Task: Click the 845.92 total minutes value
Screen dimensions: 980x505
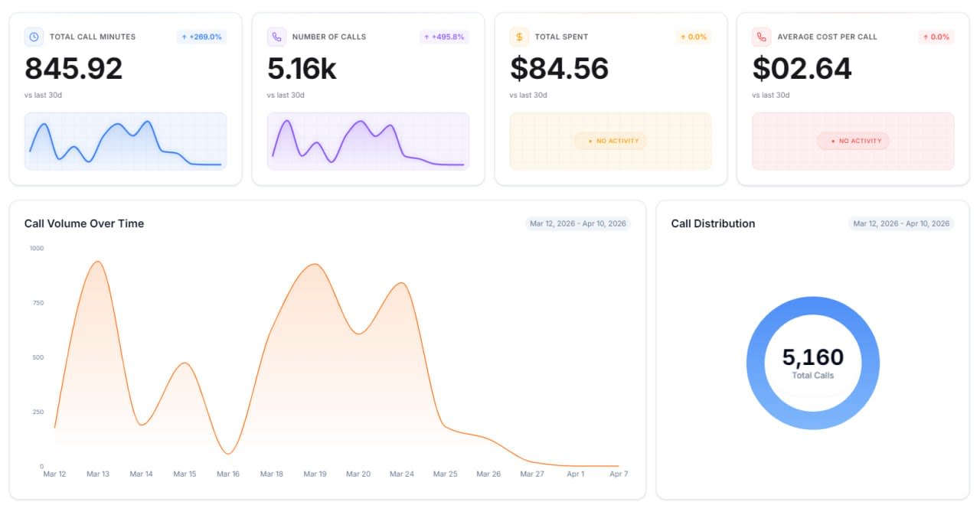Action: pyautogui.click(x=73, y=69)
